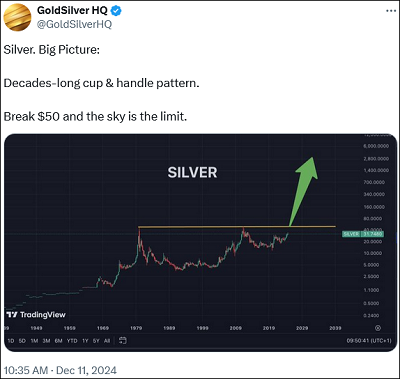Viewport: 400px width, 379px height.
Task: Click the Dec 11, 2024 timestamp link
Action: pos(60,370)
